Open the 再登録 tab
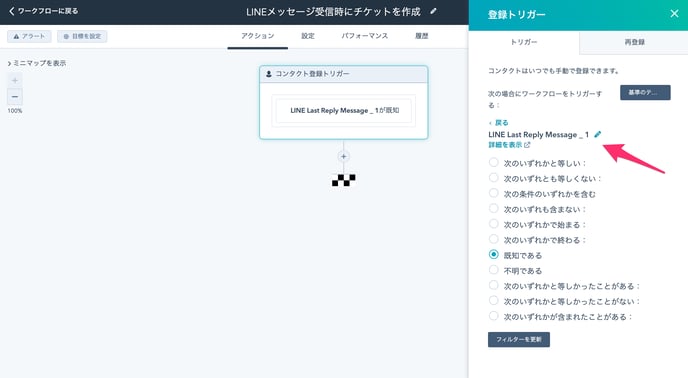Image resolution: width=688 pixels, height=378 pixels. (634, 42)
